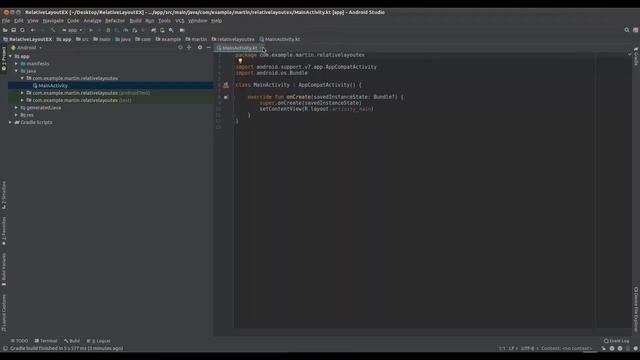
Task: Click the Context status bar item
Action: pos(567,349)
